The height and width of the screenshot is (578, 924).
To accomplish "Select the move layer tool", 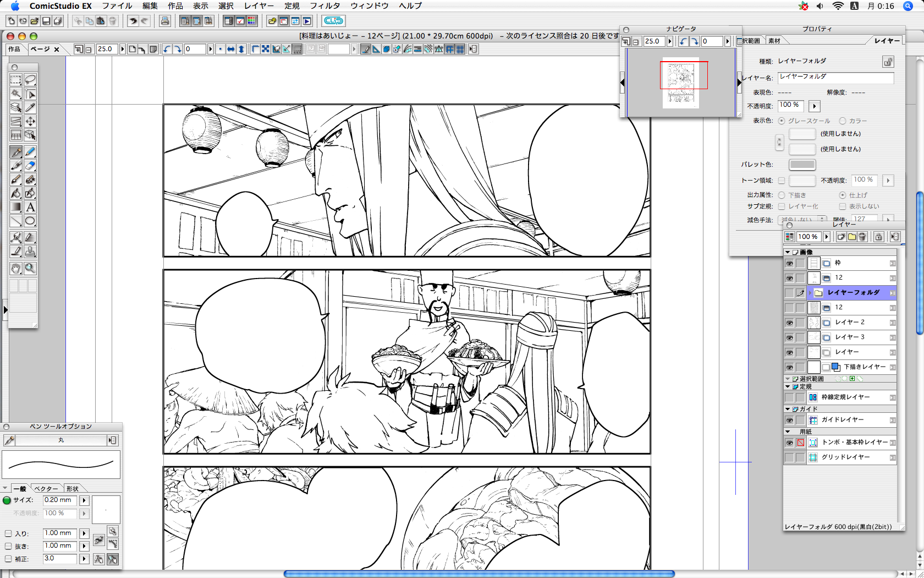I will (x=30, y=121).
